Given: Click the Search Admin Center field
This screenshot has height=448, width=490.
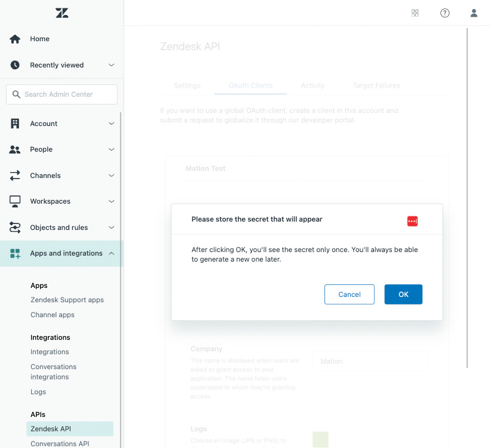Looking at the screenshot, I should coord(62,94).
